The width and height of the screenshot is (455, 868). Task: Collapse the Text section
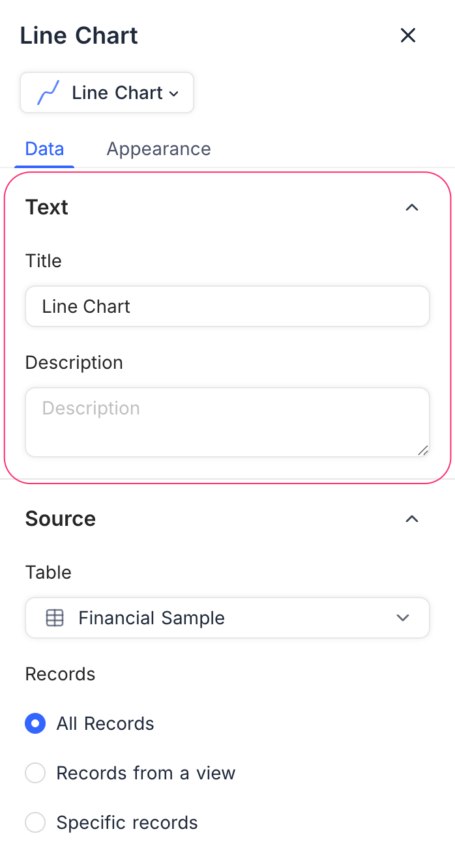click(412, 207)
